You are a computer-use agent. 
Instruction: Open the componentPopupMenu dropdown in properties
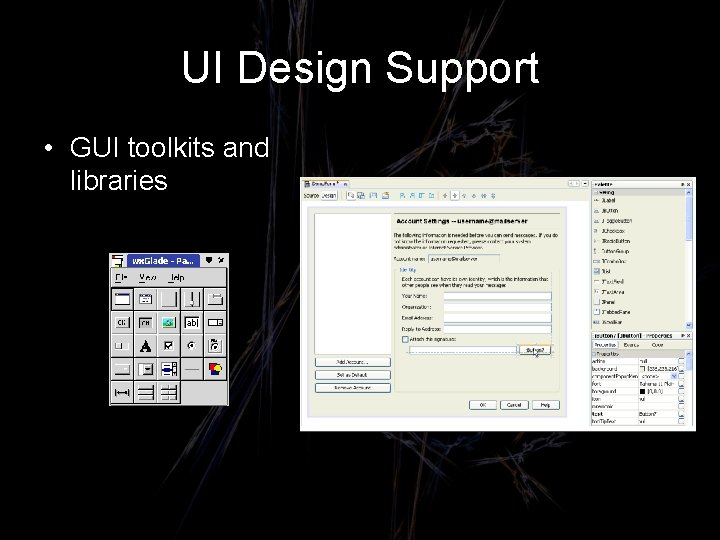(x=674, y=376)
